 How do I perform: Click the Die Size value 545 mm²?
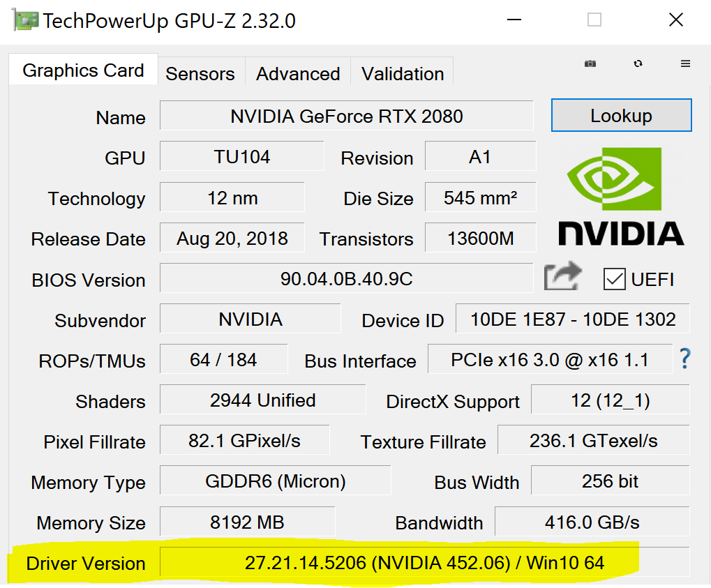tap(480, 197)
